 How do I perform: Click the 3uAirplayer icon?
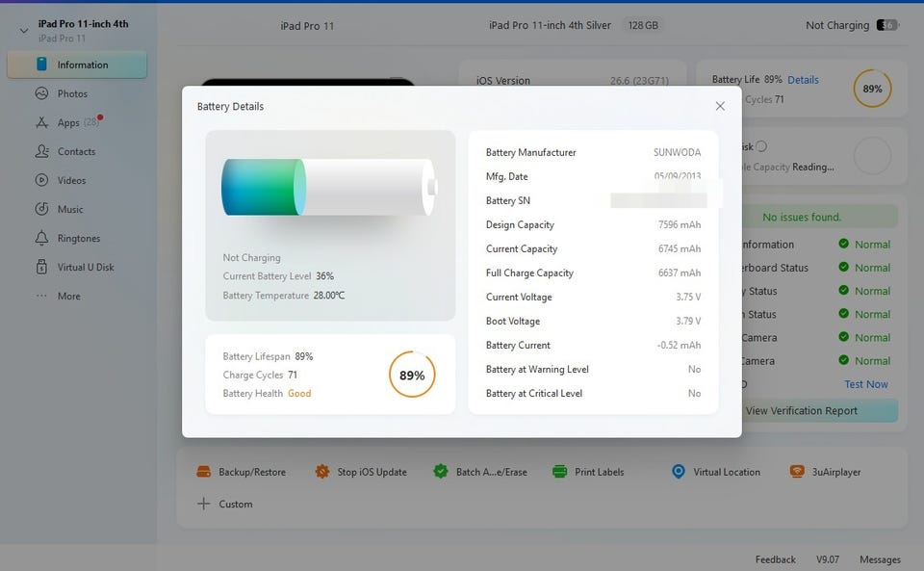pyautogui.click(x=797, y=472)
